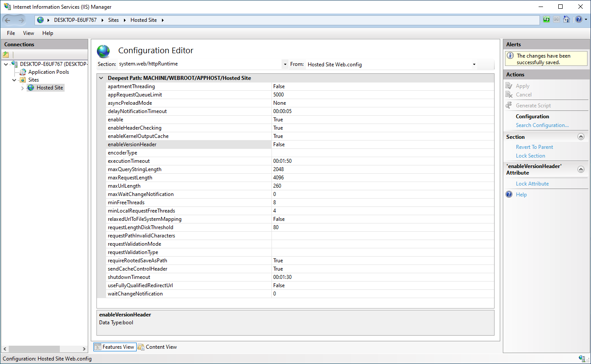The height and width of the screenshot is (364, 591).
Task: Click the globe icon in the address bar
Action: click(40, 20)
